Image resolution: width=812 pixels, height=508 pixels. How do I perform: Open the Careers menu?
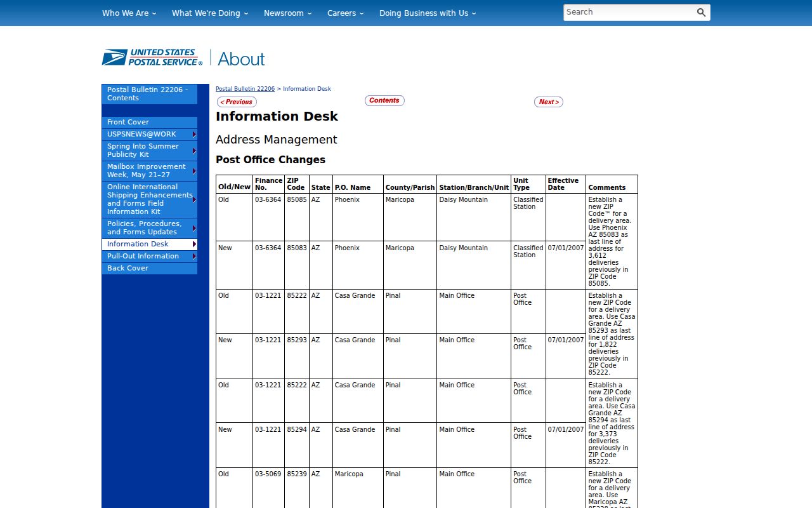coord(346,13)
